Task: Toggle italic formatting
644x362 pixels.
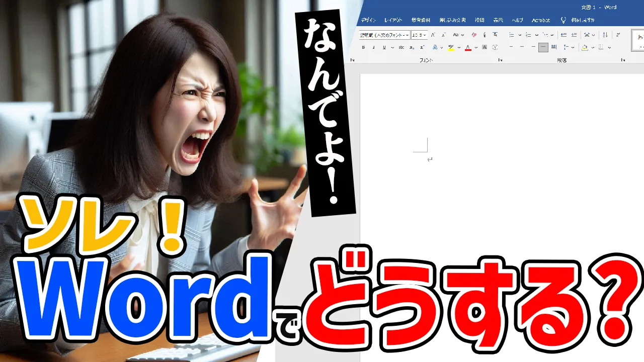Action: 373,47
